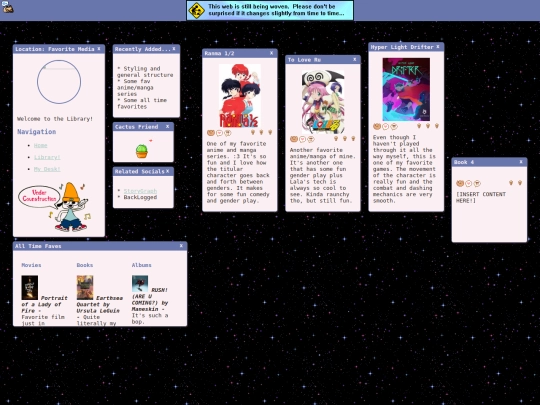Click the Books heading in All Time Faves

point(85,265)
